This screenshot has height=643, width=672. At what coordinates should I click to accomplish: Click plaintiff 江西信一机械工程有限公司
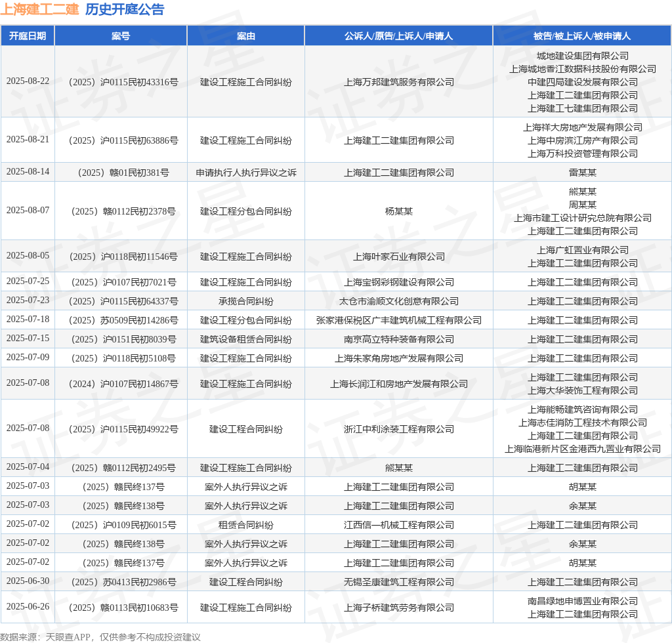398,525
